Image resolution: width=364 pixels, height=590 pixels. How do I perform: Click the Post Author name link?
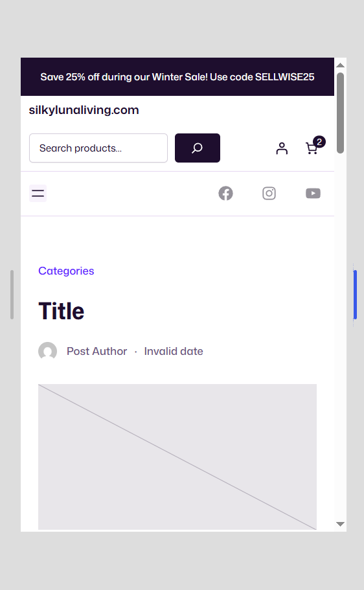[97, 351]
